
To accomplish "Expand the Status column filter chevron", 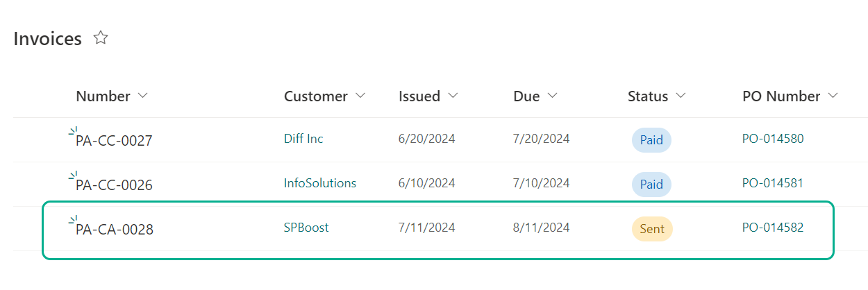I will tap(681, 96).
